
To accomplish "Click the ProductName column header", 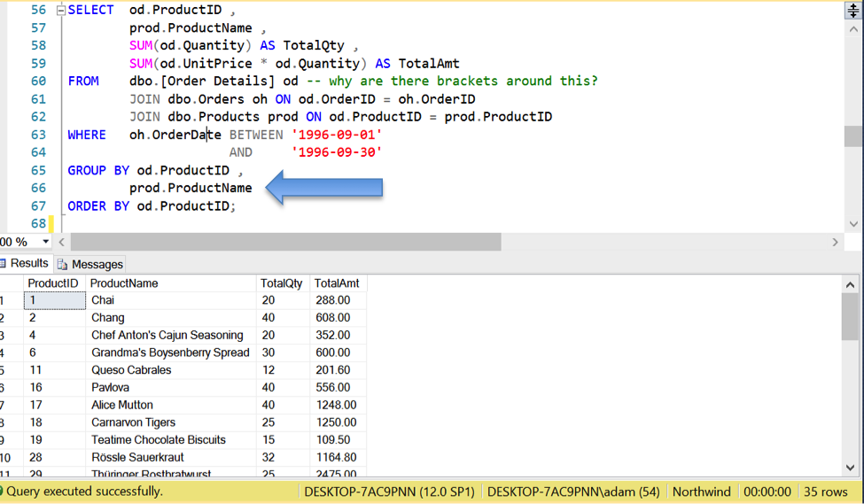I will click(171, 283).
